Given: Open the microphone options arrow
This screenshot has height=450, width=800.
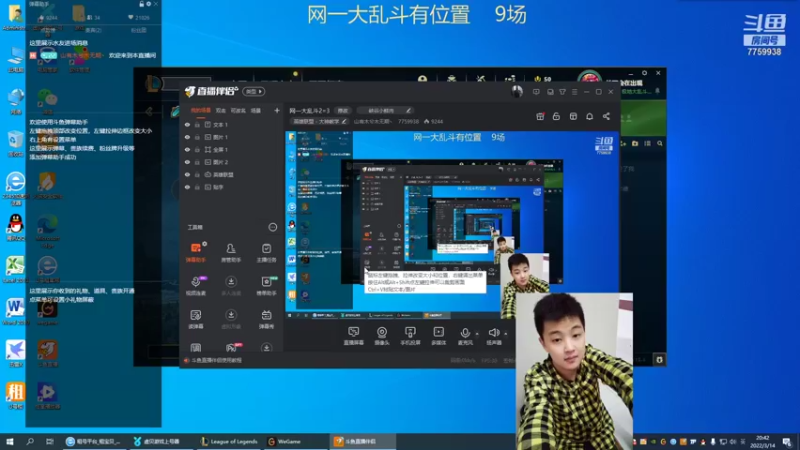Looking at the screenshot, I should (x=477, y=334).
